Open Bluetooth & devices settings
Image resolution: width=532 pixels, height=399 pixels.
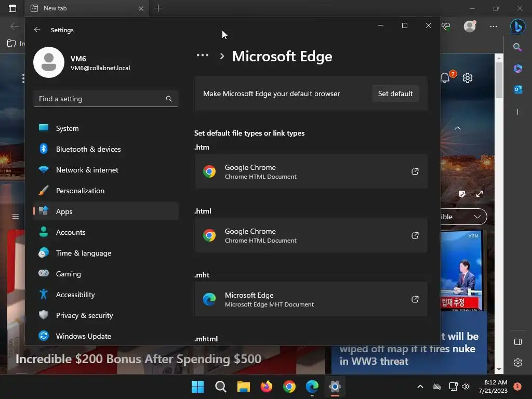pyautogui.click(x=106, y=149)
